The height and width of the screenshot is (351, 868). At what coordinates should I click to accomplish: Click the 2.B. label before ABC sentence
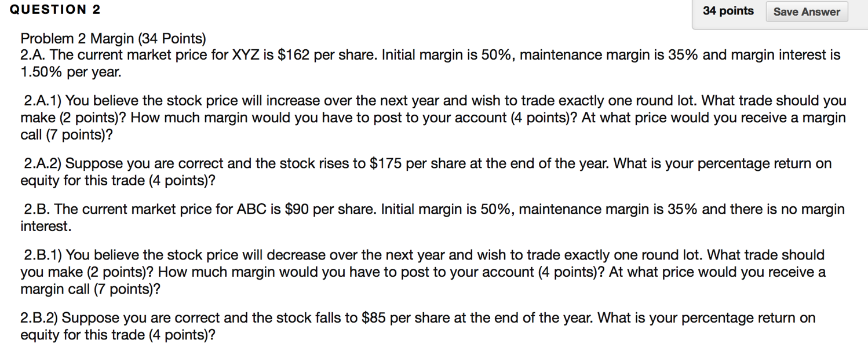pos(37,209)
